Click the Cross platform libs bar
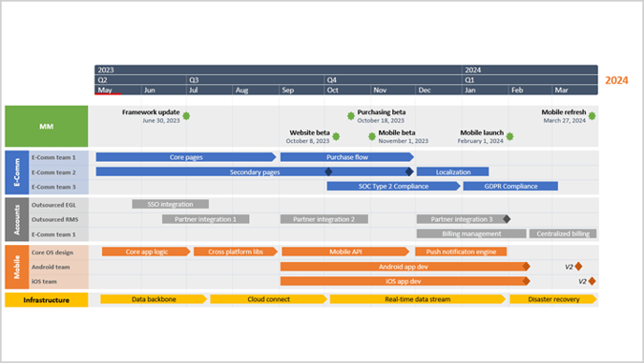 tap(236, 252)
